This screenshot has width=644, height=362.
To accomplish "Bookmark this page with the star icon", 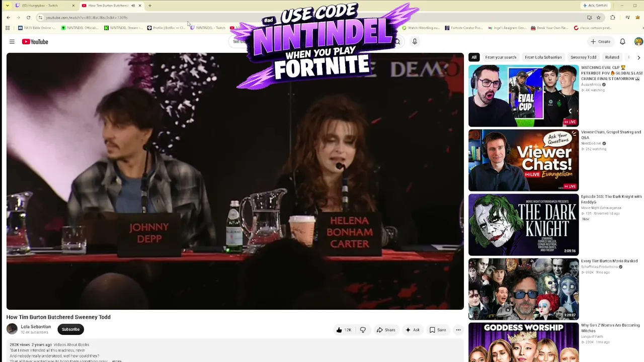I will pos(598,18).
